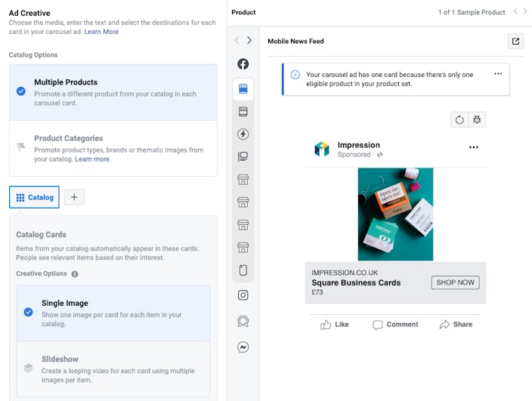Viewport: 532px width, 401px height.
Task: Select the first Marketplace storefront placement icon
Action: pyautogui.click(x=243, y=179)
